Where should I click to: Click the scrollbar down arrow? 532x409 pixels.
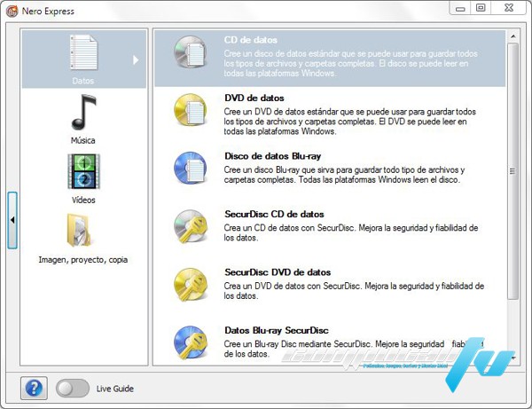[x=513, y=358]
